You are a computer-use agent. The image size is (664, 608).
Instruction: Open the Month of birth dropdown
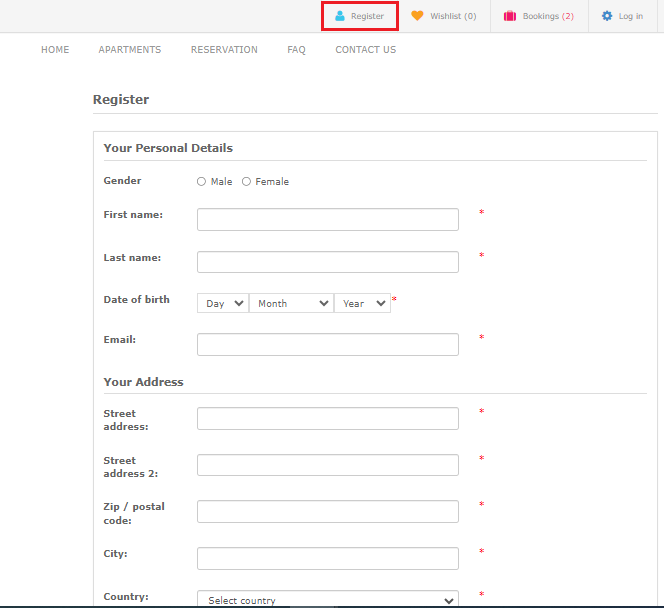click(291, 304)
